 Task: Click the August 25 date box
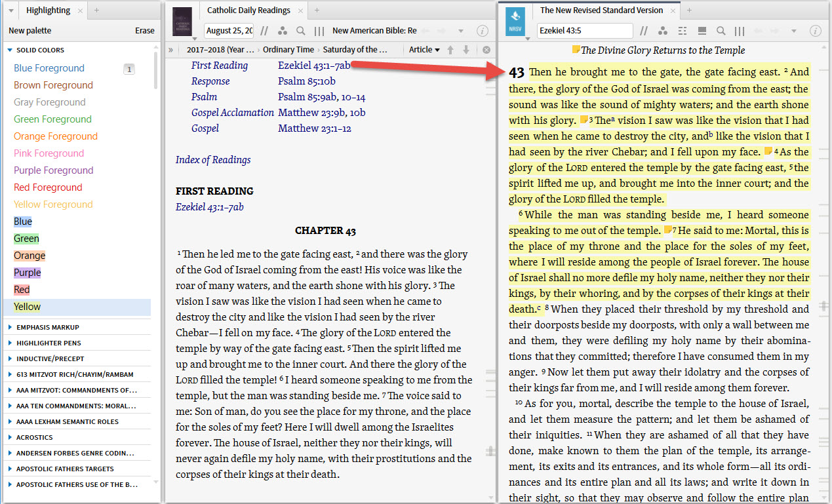(229, 31)
